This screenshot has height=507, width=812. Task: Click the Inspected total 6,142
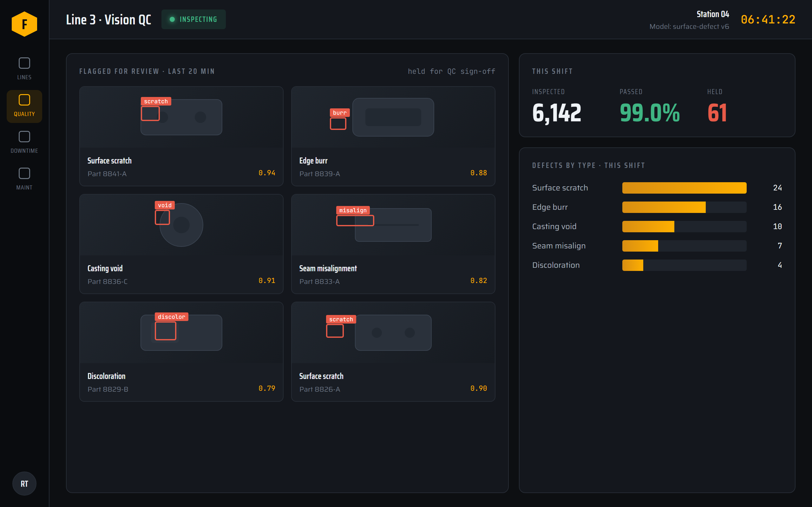(x=556, y=113)
